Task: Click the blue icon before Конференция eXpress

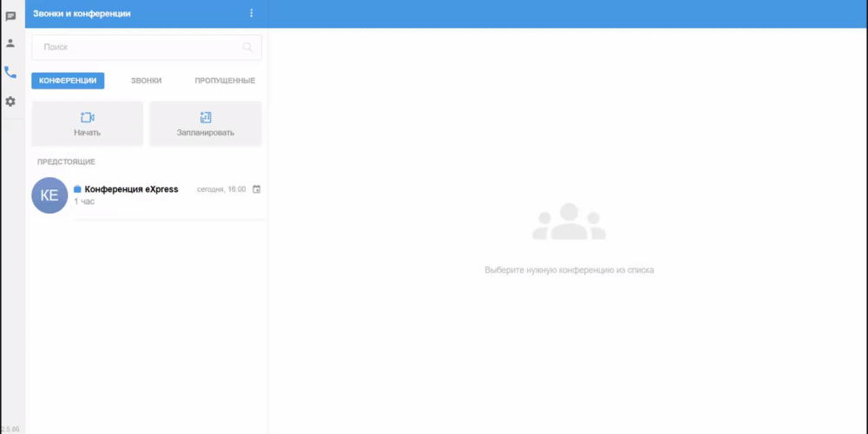Action: click(77, 189)
